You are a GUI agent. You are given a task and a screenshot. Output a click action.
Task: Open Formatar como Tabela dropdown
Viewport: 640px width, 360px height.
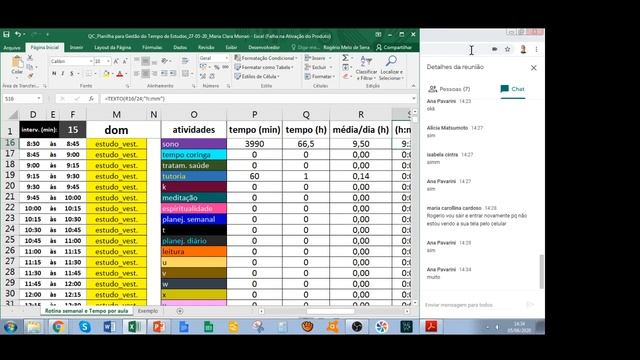tap(264, 67)
